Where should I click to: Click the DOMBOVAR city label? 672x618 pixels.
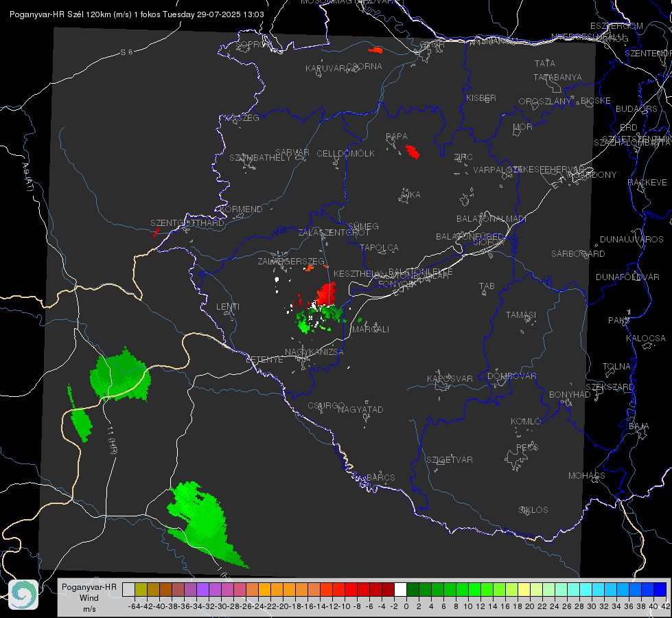click(x=511, y=376)
